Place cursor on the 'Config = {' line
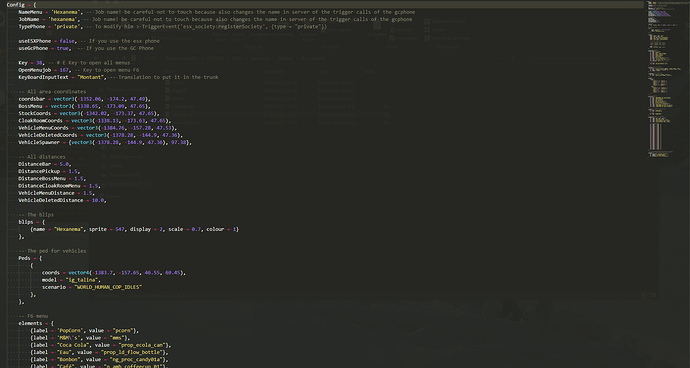 21,5
